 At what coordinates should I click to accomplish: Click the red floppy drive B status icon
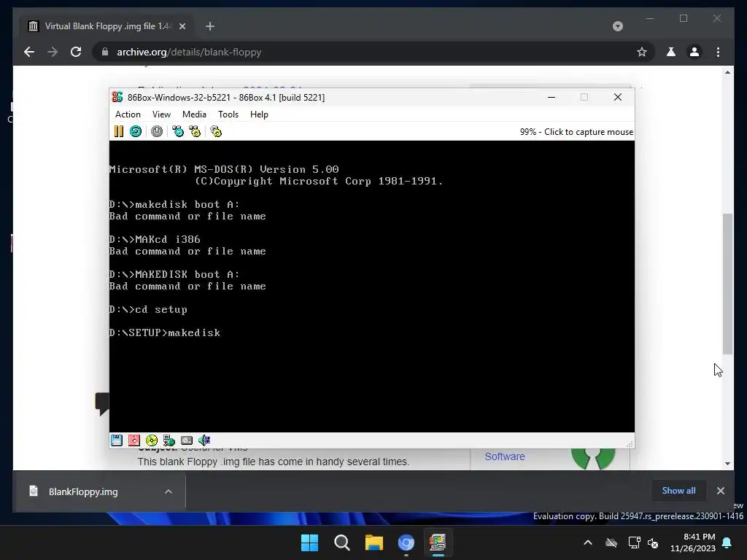click(134, 440)
